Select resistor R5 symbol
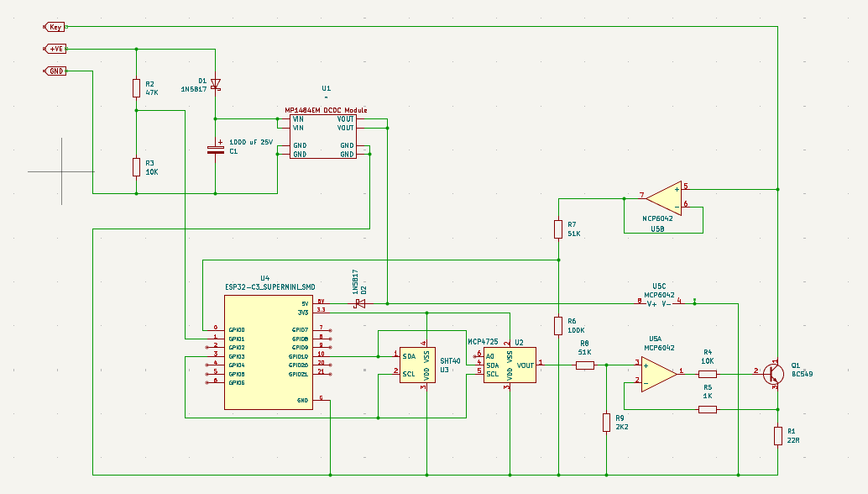 pos(708,409)
